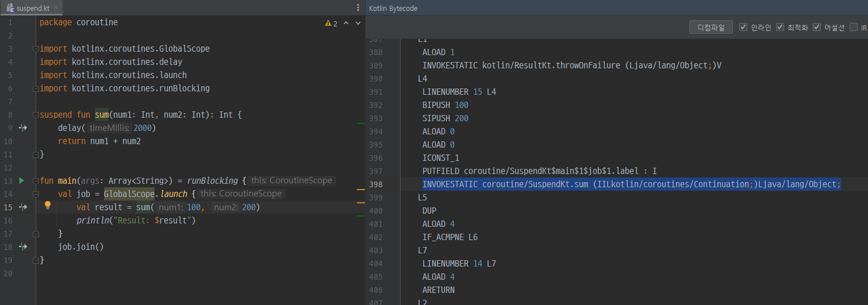Screen dimensions: 868x305
Task: Click the run gutter arrow on line 13
Action: point(21,180)
